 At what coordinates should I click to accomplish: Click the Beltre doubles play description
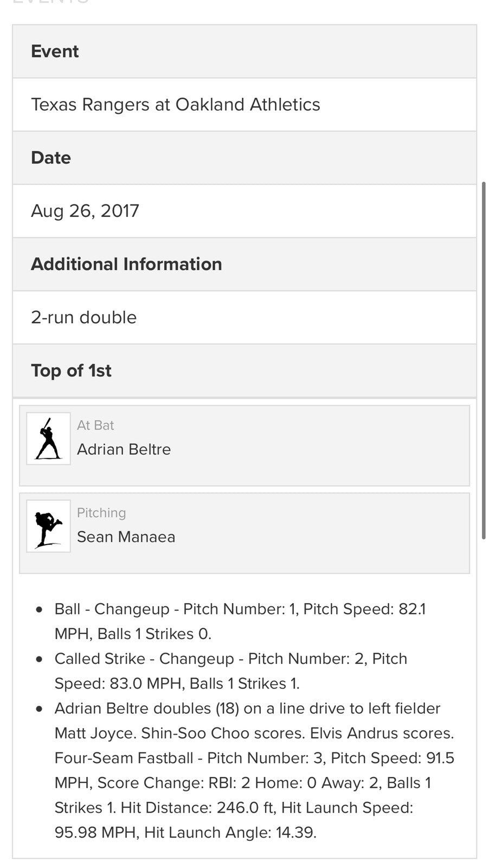[254, 770]
